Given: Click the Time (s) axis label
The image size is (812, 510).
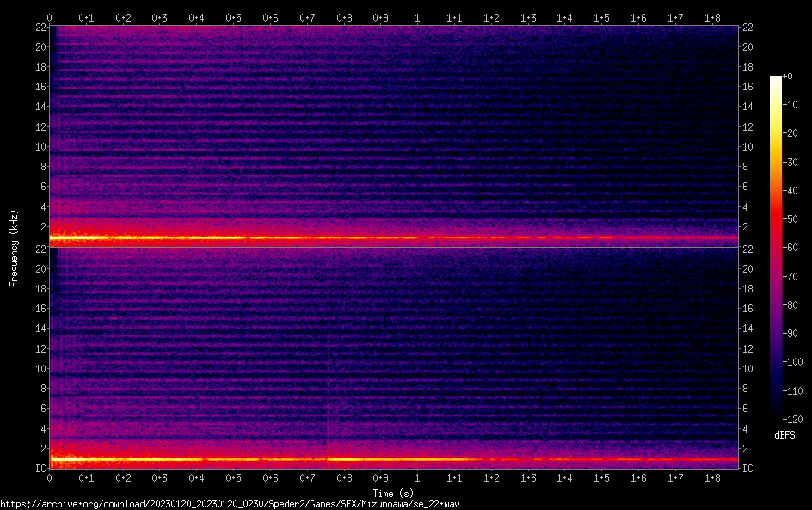Looking at the screenshot, I should pyautogui.click(x=393, y=493).
